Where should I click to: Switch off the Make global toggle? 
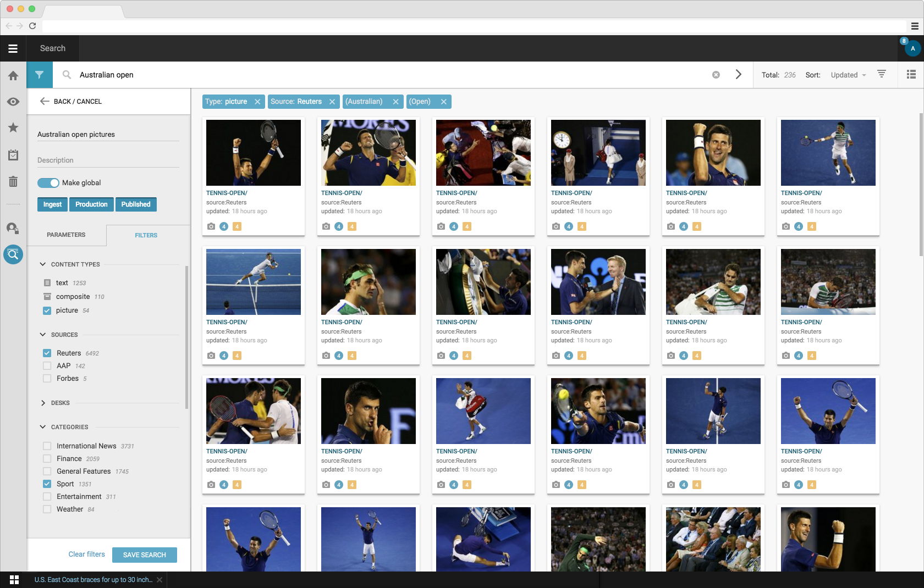pos(48,183)
